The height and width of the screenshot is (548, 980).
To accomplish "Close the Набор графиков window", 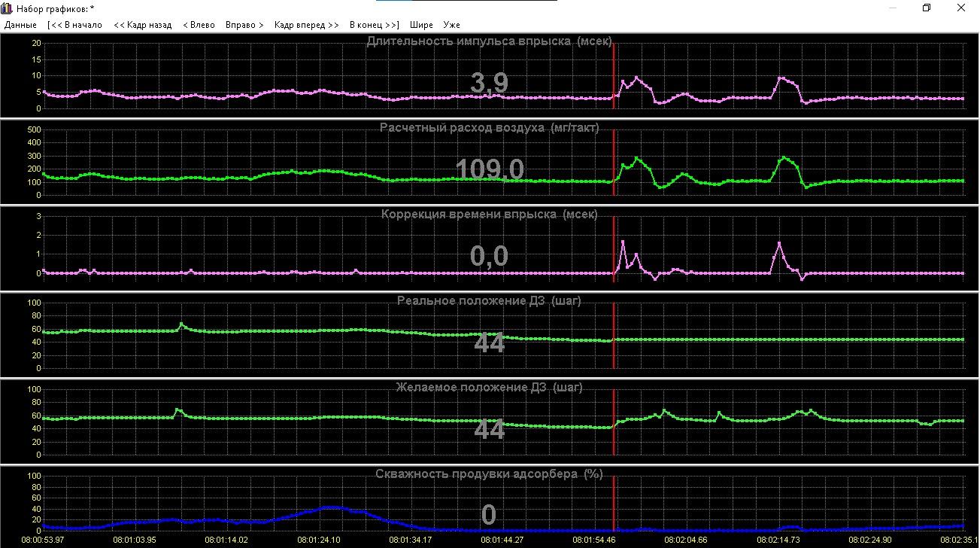I will click(960, 8).
